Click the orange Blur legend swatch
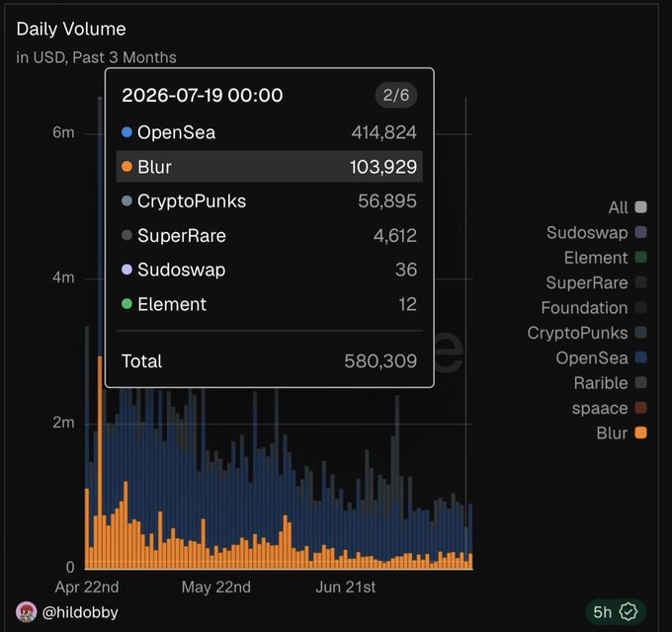Viewport: 672px width, 632px height. point(640,433)
